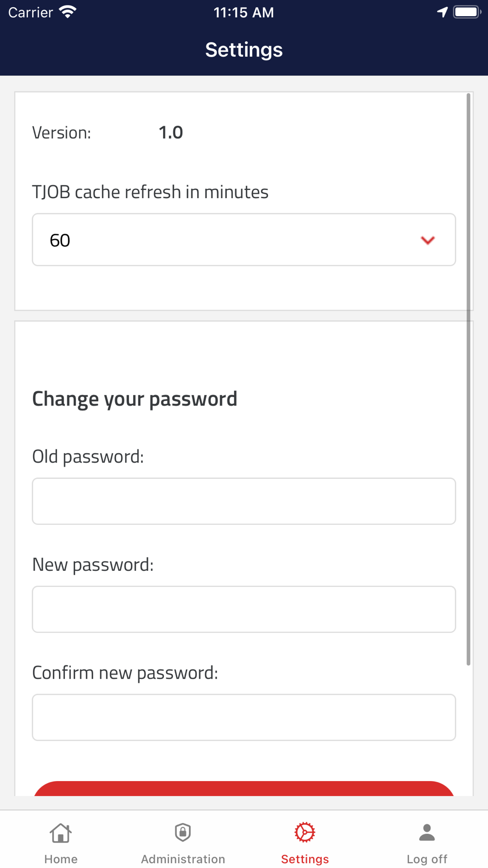Tap the Log off person icon

point(427,832)
